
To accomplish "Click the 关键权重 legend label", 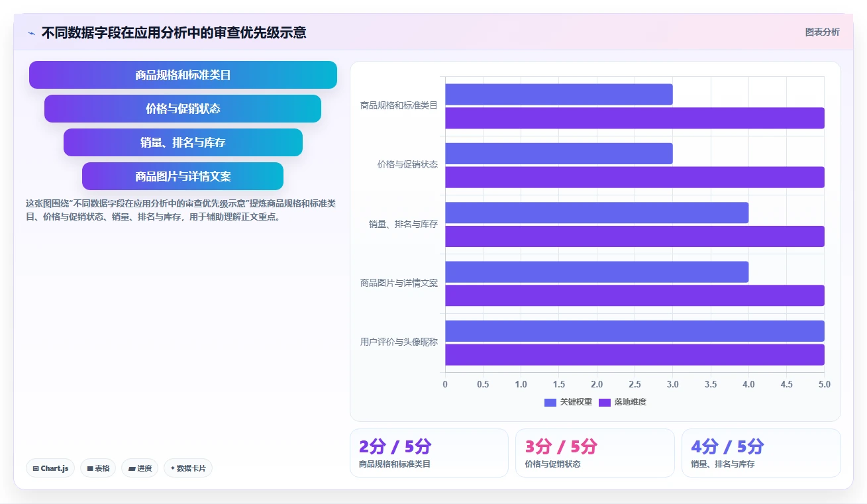I will tap(576, 402).
